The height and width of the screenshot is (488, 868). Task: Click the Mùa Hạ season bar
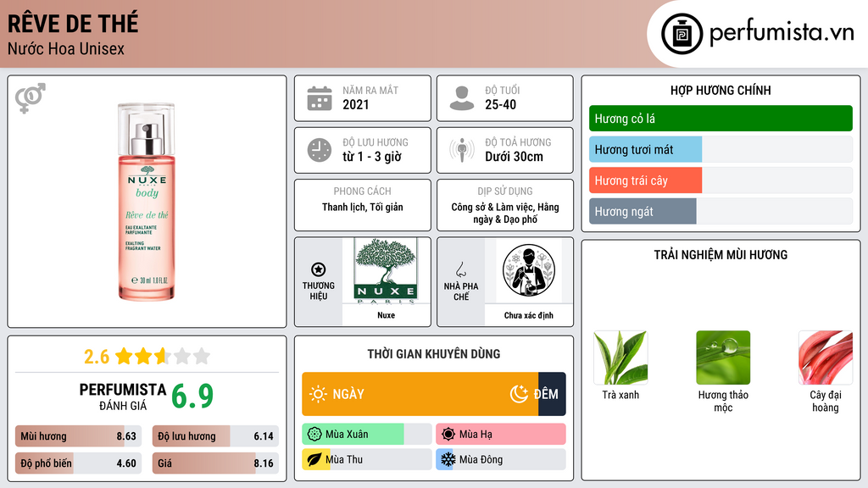coord(501,435)
